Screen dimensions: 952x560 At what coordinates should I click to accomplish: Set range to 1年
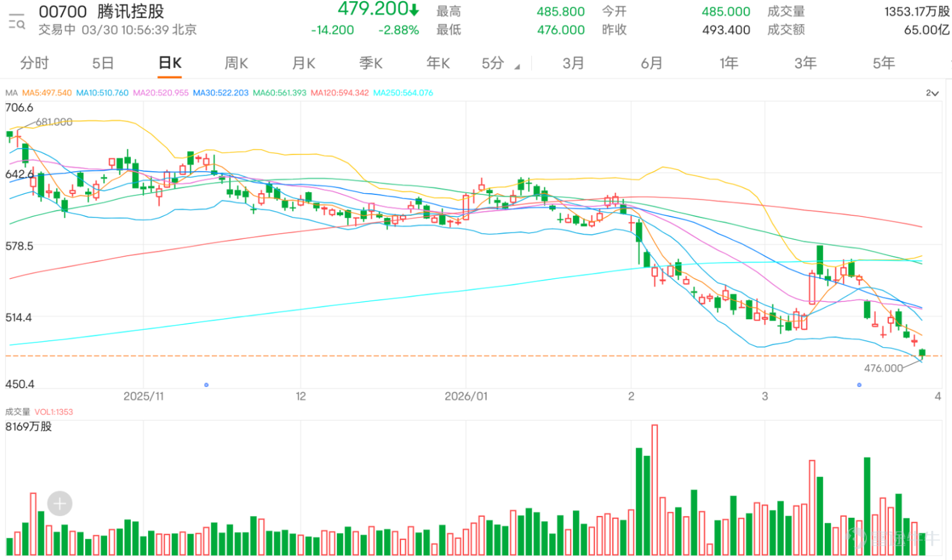click(729, 63)
